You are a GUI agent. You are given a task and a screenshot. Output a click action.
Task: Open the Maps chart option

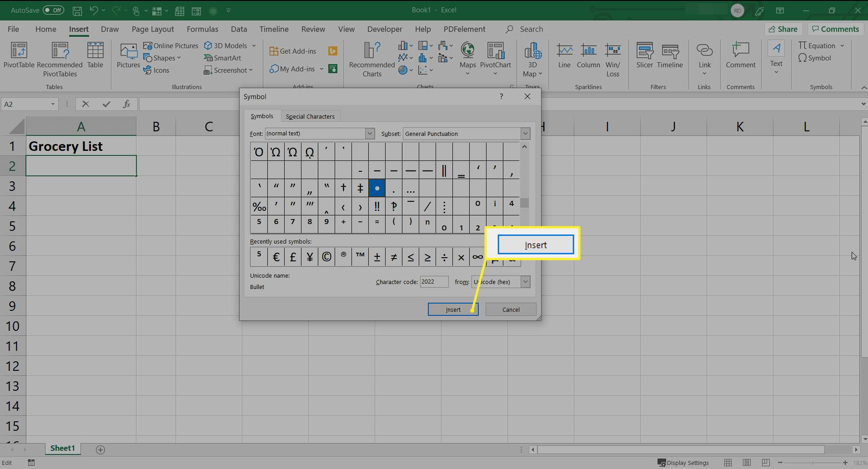coord(467,59)
